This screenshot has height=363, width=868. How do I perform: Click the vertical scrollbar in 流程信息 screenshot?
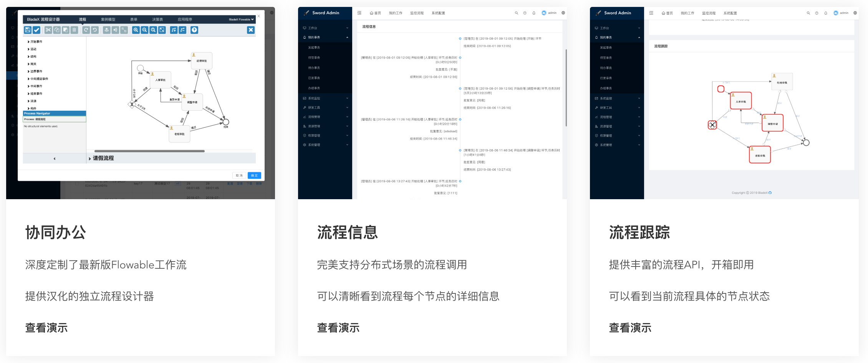coord(567,88)
